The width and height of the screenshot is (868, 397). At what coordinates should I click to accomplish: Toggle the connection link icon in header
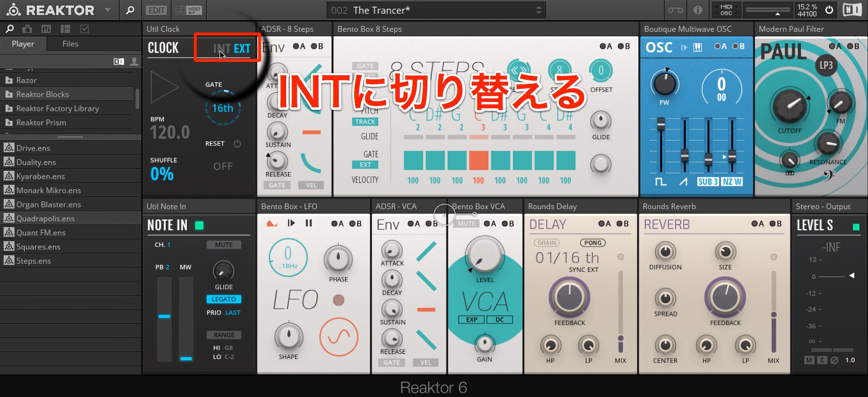[675, 10]
